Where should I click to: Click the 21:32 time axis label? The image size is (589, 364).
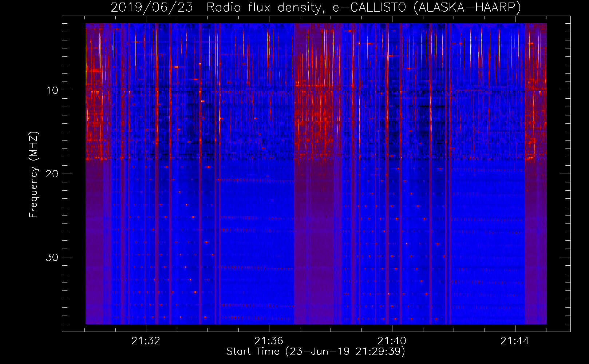[146, 341]
